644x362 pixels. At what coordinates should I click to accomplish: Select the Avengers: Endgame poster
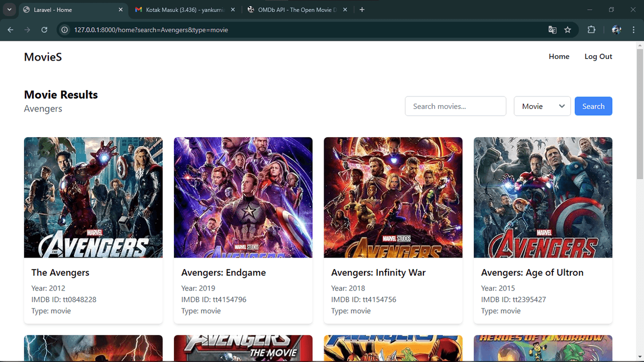click(243, 197)
